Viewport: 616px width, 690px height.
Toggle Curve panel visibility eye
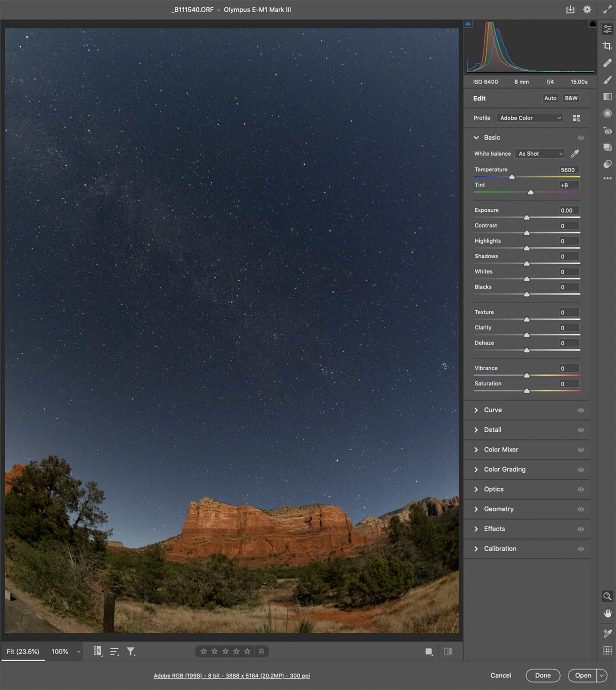(x=581, y=410)
